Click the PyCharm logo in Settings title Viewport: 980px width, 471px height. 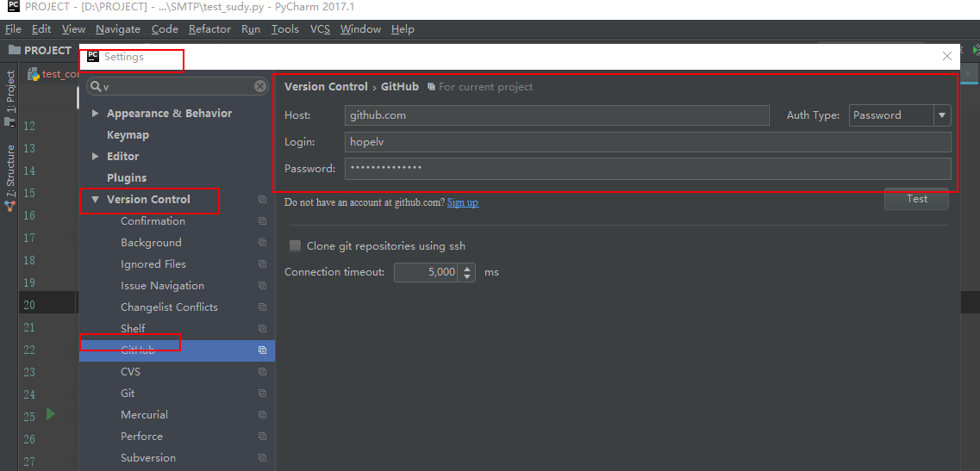[x=93, y=56]
